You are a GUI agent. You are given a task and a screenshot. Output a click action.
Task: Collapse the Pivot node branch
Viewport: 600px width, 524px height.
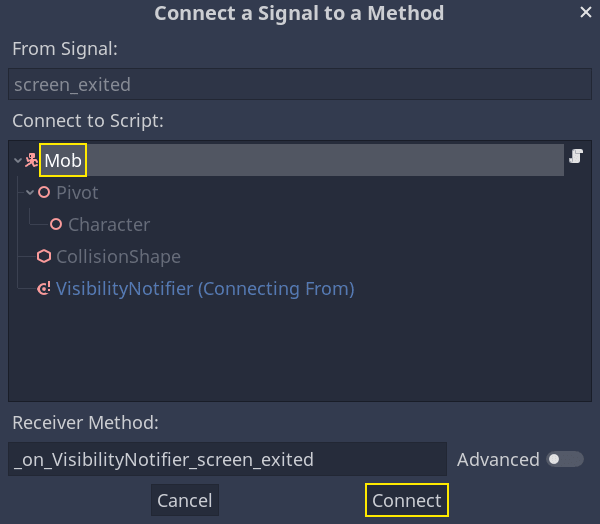coord(30,192)
